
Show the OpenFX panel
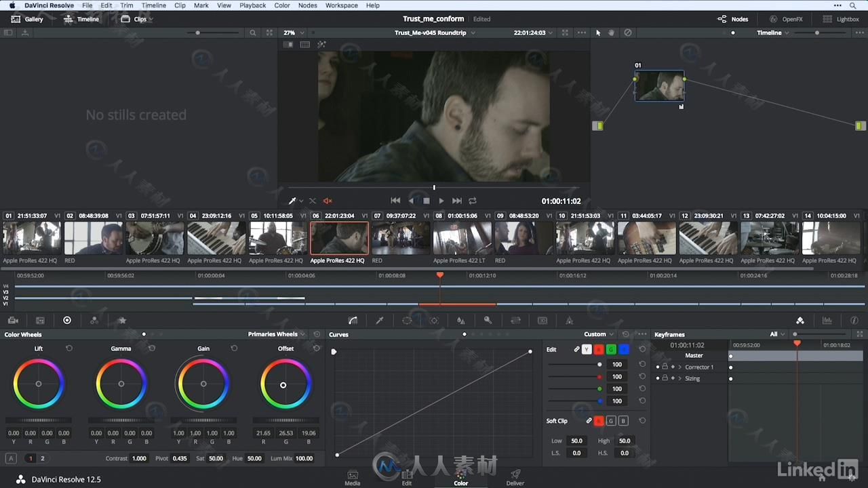pyautogui.click(x=786, y=19)
